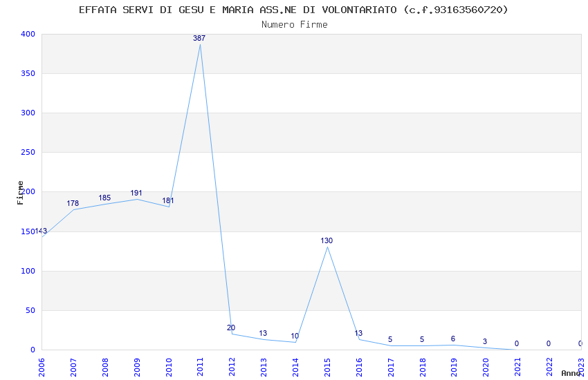Click data label 178 for 2007
Viewport: 588px width, 380px height.
[x=73, y=203]
